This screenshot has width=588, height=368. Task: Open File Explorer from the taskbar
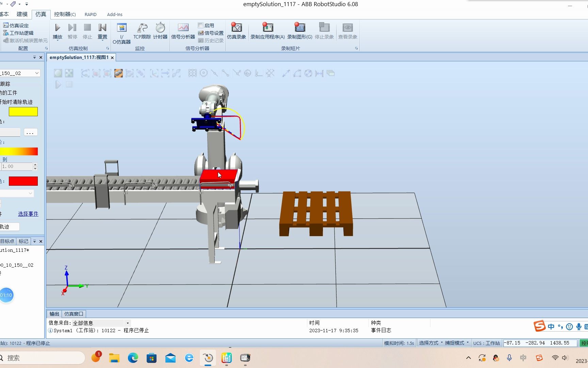point(114,358)
